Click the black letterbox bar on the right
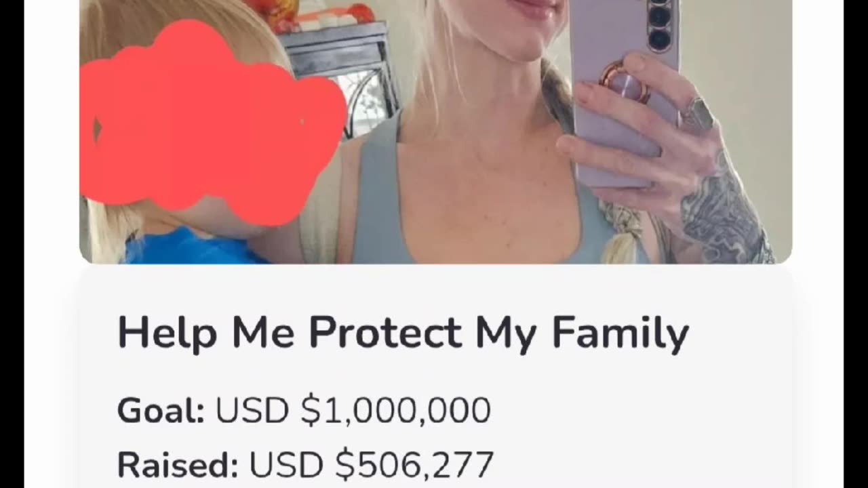The width and height of the screenshot is (868, 488). 856,244
